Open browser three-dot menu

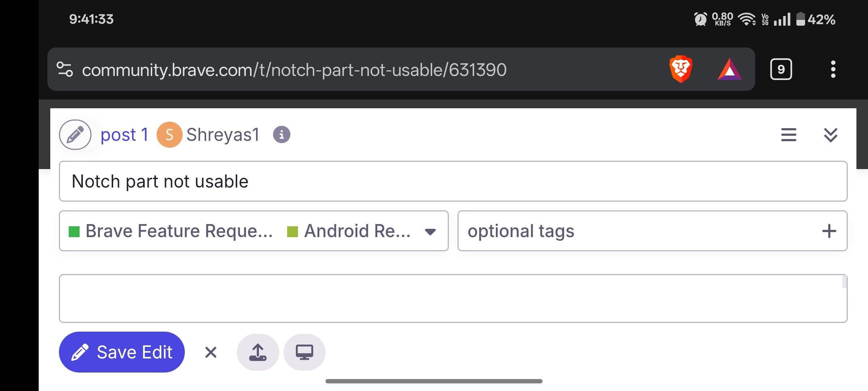pos(833,69)
